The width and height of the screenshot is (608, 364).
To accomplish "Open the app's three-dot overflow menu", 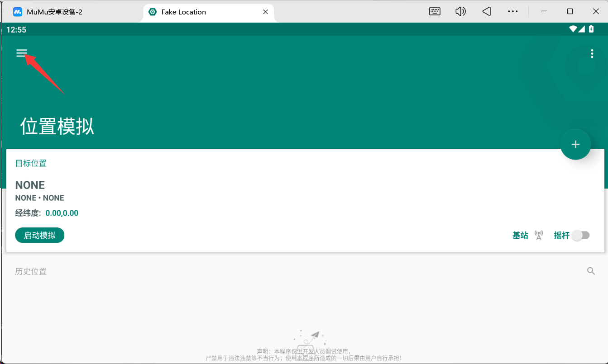I will click(x=592, y=54).
